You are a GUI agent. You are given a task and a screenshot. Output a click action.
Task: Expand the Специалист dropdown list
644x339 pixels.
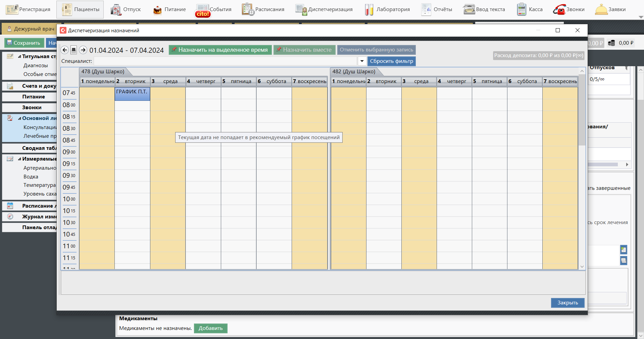pyautogui.click(x=362, y=61)
